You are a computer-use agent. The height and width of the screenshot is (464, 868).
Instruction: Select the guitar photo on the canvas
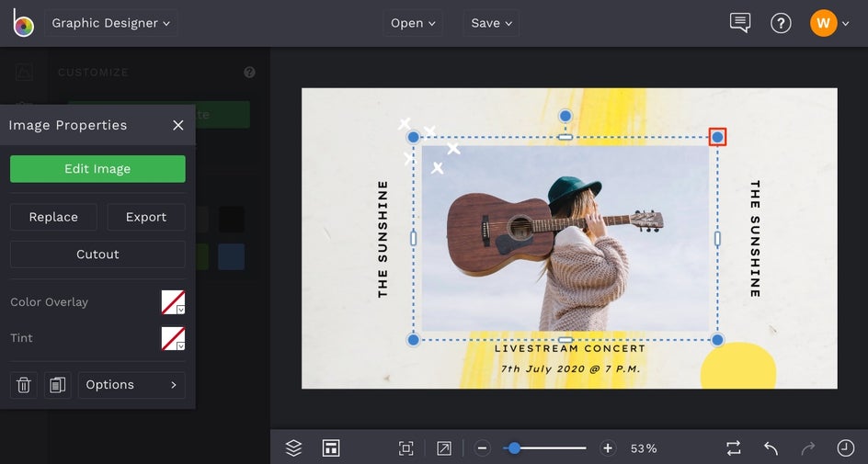(x=565, y=238)
